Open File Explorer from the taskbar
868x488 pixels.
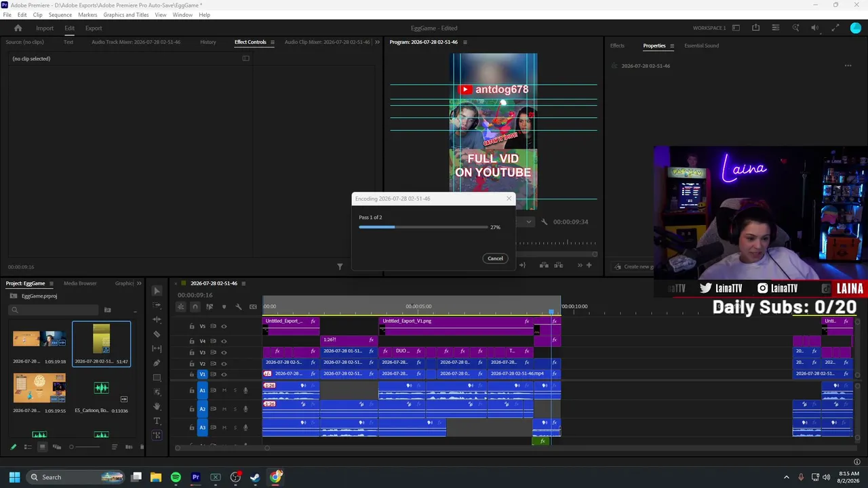[156, 477]
